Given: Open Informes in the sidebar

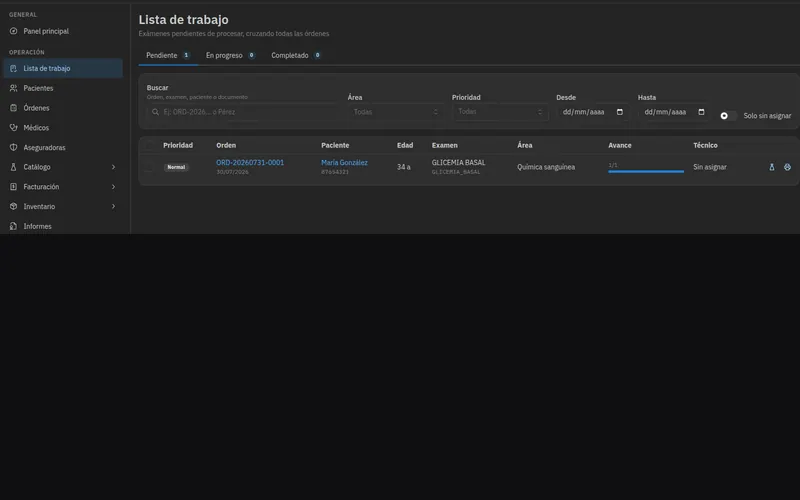Looking at the screenshot, I should coord(63,226).
